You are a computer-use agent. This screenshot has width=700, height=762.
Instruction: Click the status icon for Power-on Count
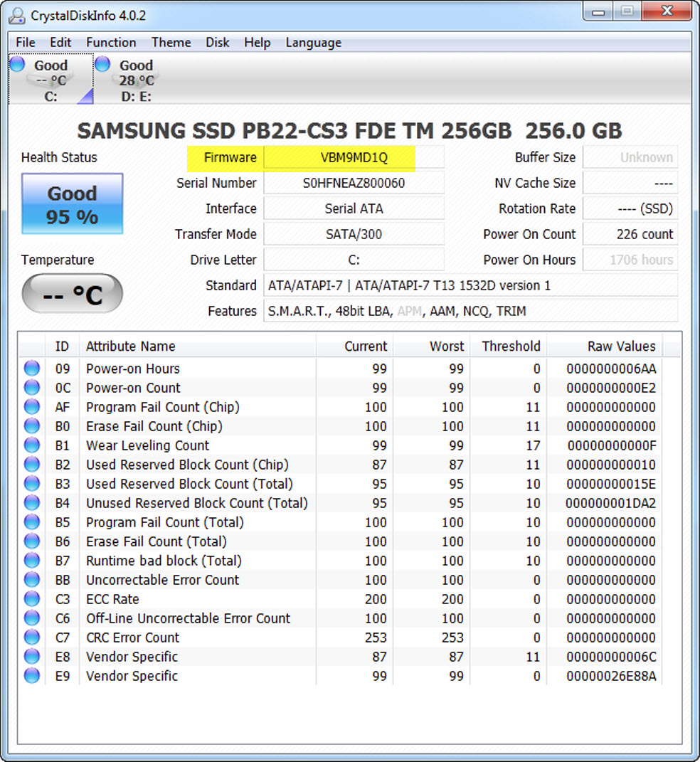point(32,388)
